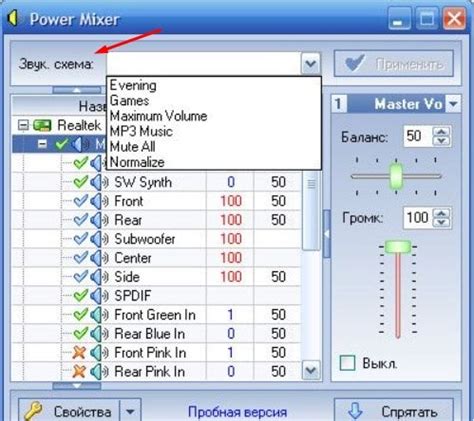Screen dimensions: 474x421
Task: Click the speaker icon beside Subwoofer
Action: [x=99, y=239]
